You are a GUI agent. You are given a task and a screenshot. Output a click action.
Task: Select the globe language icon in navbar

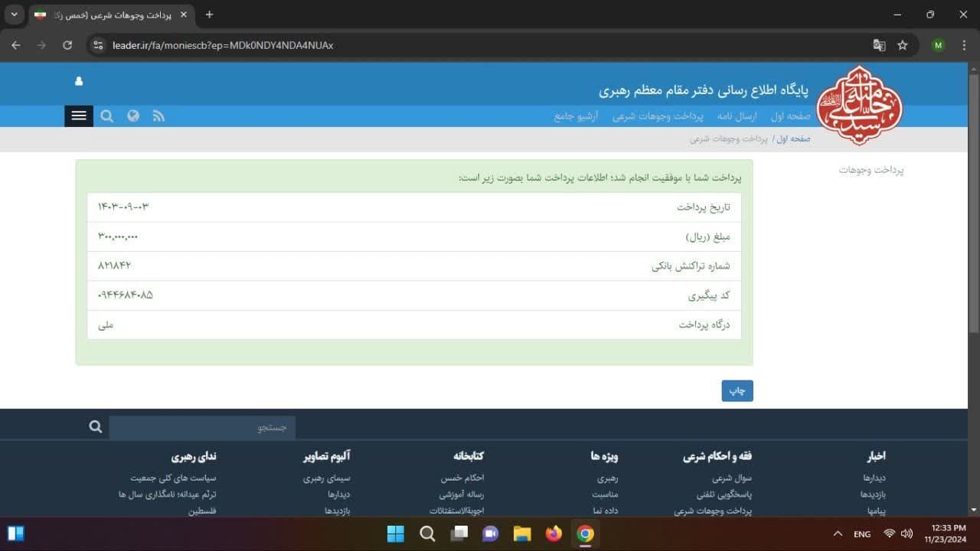[132, 116]
